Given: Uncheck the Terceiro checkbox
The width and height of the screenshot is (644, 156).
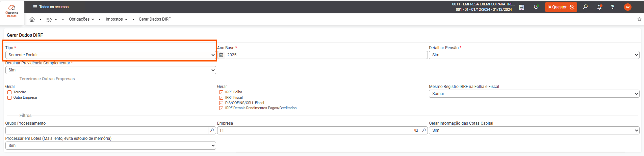Looking at the screenshot, I should tap(9, 92).
